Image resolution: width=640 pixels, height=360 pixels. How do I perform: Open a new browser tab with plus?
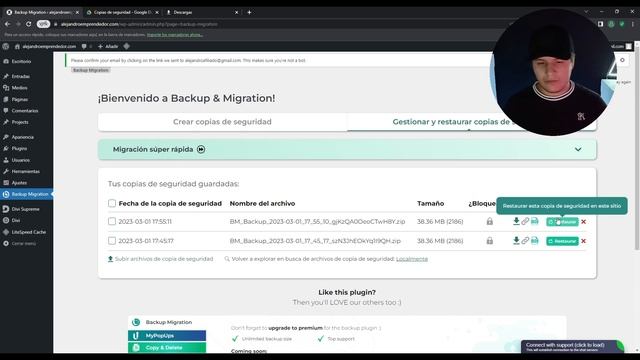(x=249, y=12)
